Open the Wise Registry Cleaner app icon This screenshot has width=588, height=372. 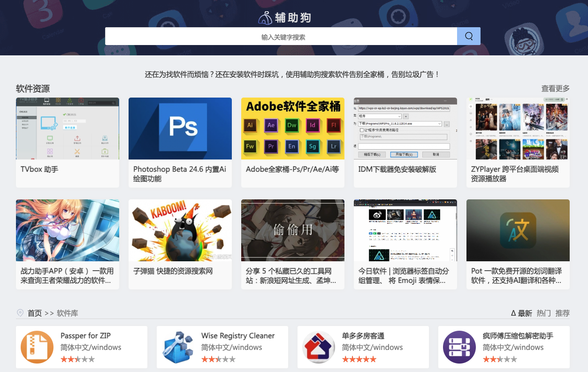[178, 347]
